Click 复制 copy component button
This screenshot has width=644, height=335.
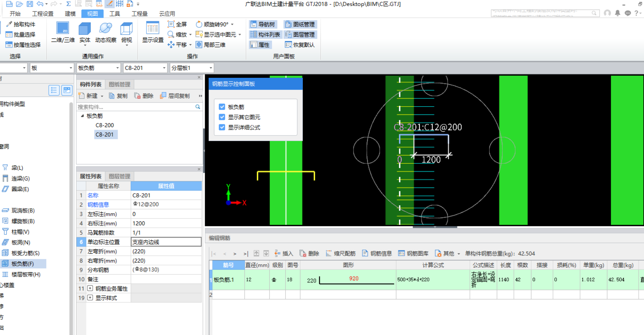[x=118, y=96]
